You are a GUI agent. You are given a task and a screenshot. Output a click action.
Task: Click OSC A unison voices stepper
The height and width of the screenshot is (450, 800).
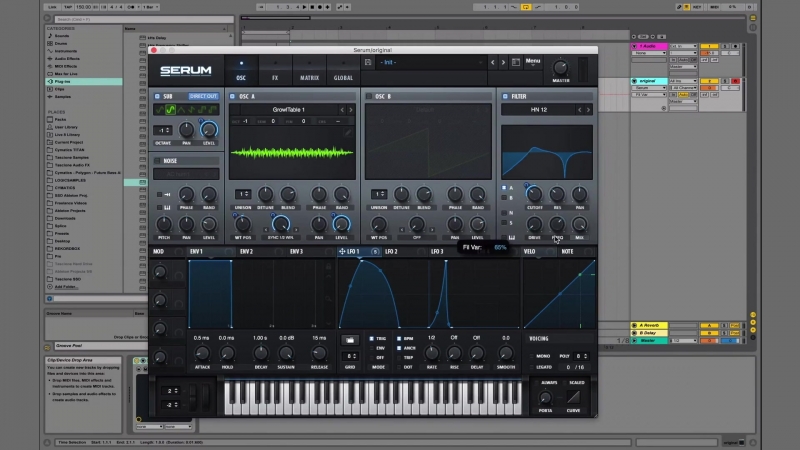tap(243, 194)
